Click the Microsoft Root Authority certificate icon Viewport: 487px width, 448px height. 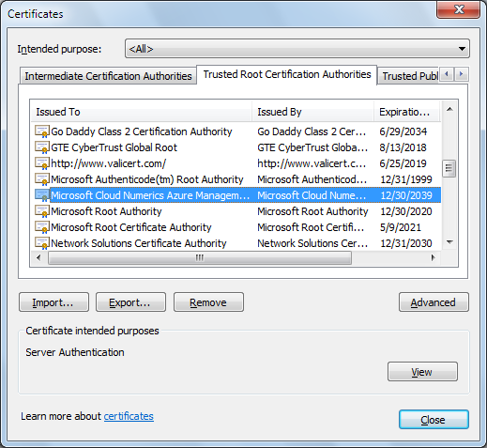click(42, 211)
